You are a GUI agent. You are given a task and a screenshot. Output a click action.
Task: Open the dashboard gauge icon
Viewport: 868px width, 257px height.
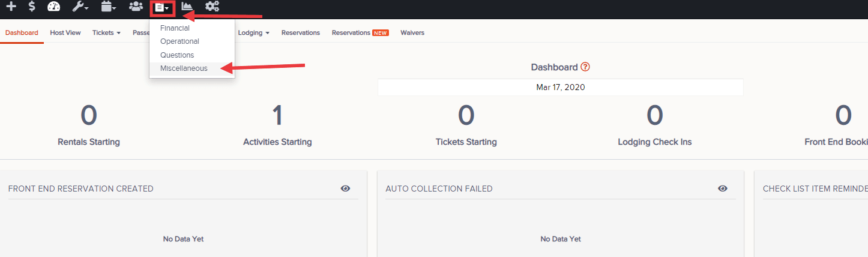[54, 7]
